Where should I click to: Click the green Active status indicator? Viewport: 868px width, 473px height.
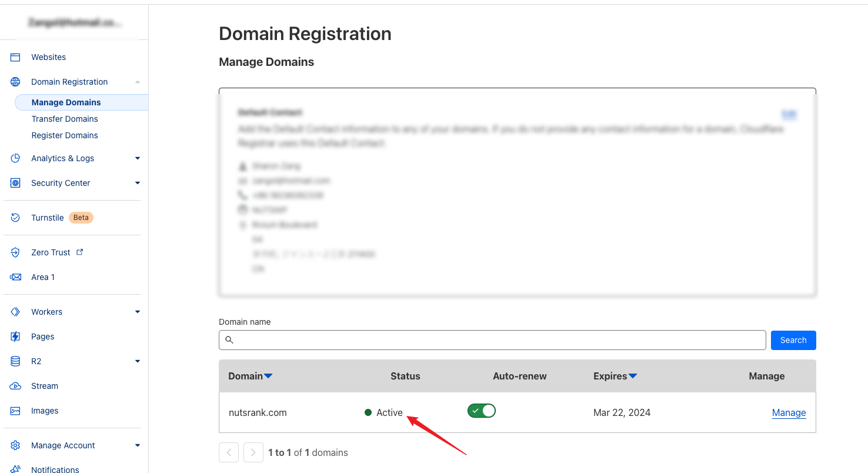click(368, 412)
